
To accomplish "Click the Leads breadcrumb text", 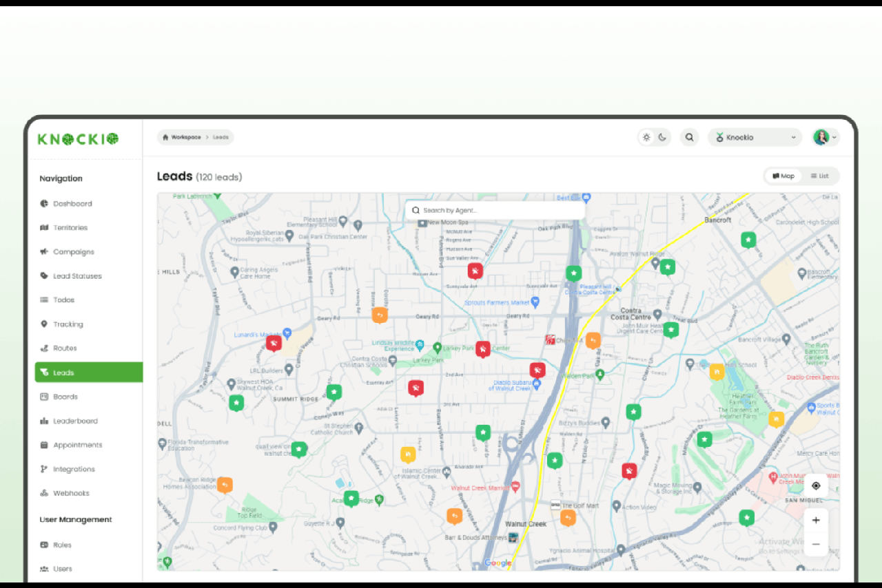I will tap(220, 137).
